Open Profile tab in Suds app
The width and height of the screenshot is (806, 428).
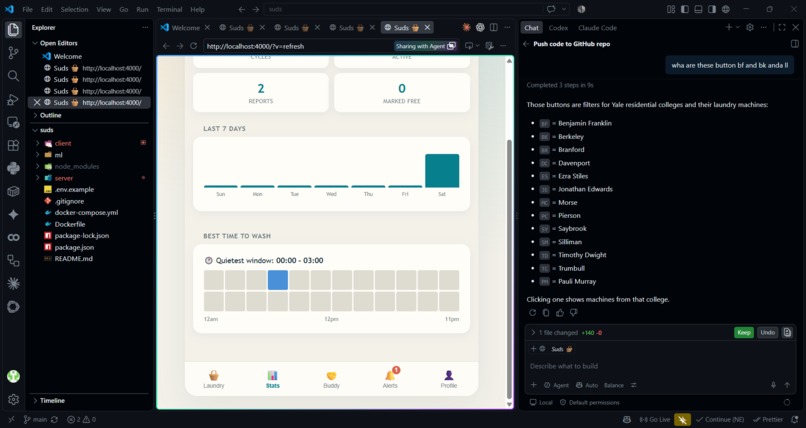click(x=449, y=379)
